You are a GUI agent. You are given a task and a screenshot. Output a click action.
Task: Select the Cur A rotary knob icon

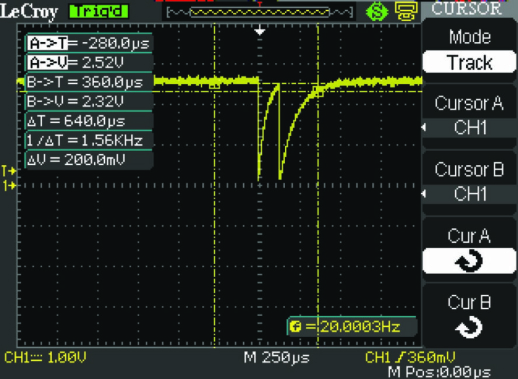469,261
